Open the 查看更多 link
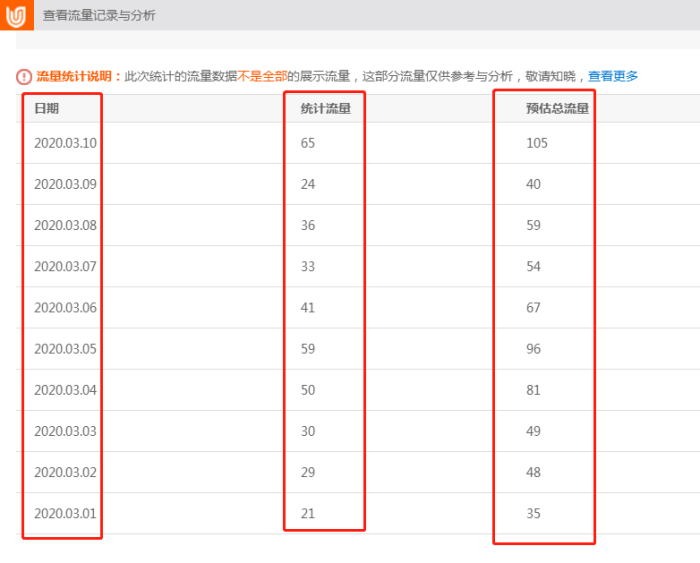 612,76
